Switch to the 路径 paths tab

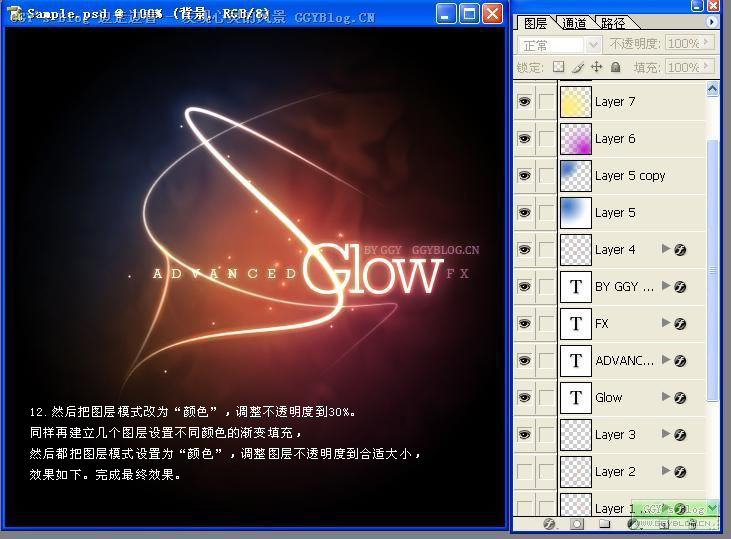(613, 23)
